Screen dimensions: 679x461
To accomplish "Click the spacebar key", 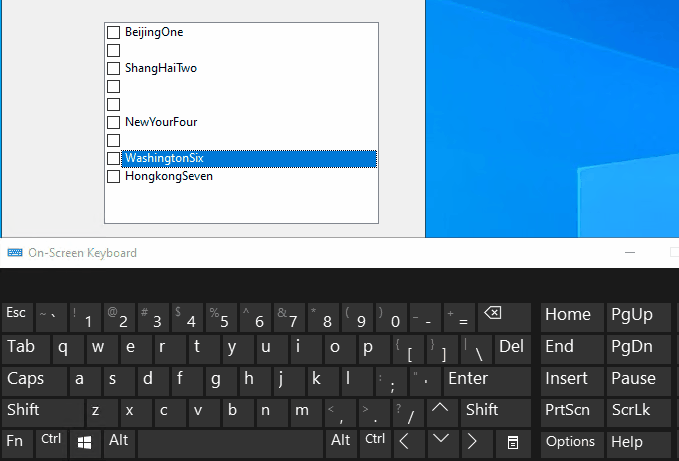I will click(230, 443).
